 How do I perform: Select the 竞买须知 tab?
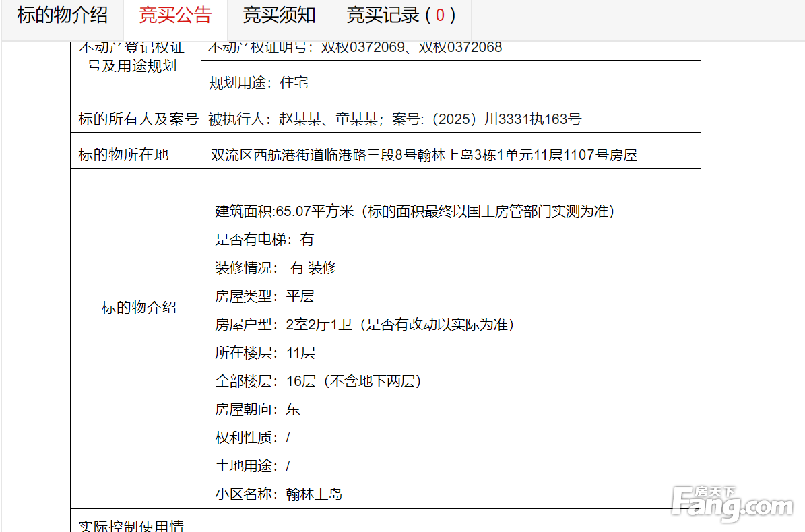[279, 15]
